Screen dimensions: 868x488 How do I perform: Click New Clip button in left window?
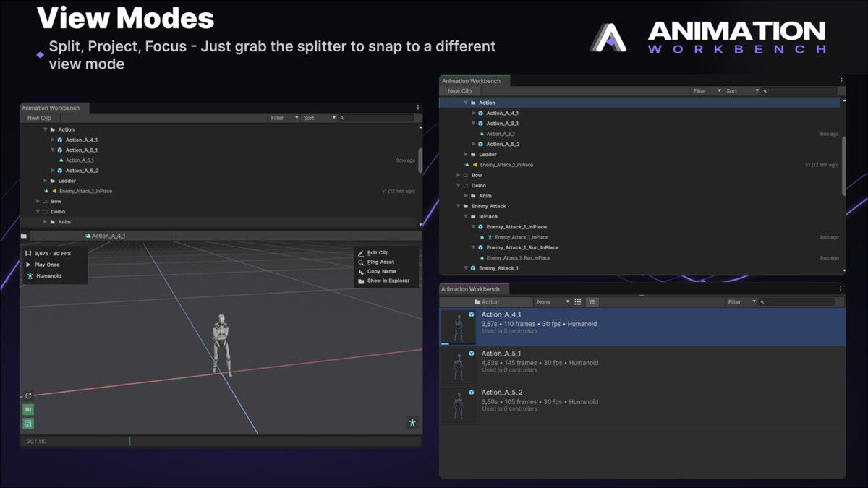click(39, 118)
